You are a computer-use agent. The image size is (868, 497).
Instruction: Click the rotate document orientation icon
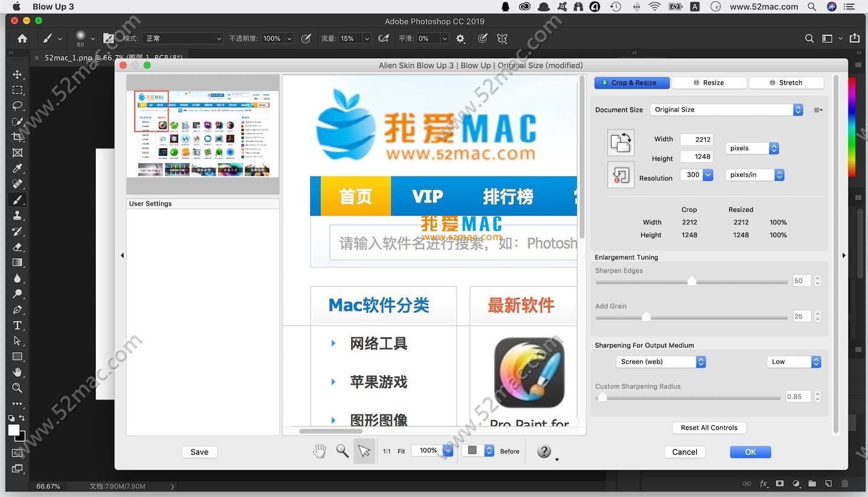click(621, 142)
